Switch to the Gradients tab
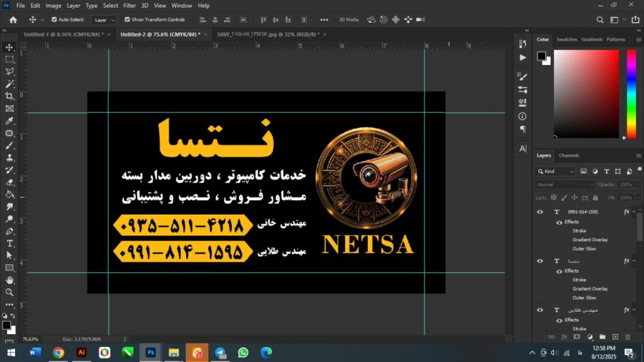Viewport: 644px width, 362px height. [x=592, y=40]
